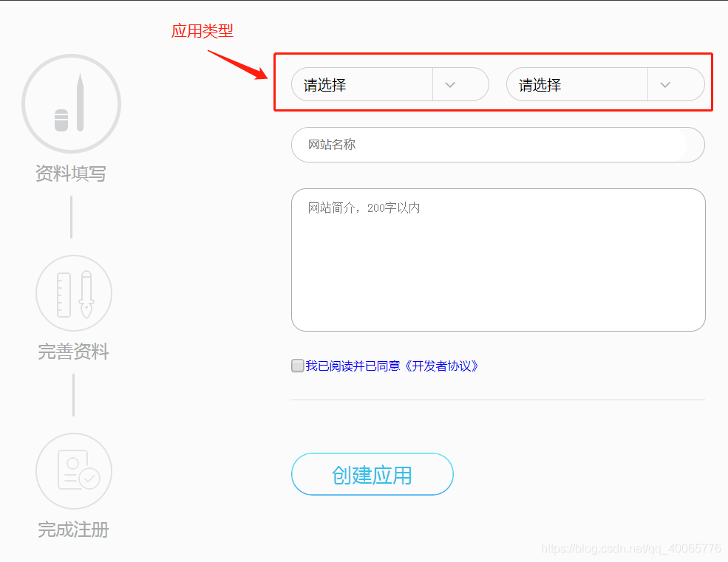Viewport: 728px width, 562px height.
Task: Click the 创建应用 button
Action: (372, 474)
